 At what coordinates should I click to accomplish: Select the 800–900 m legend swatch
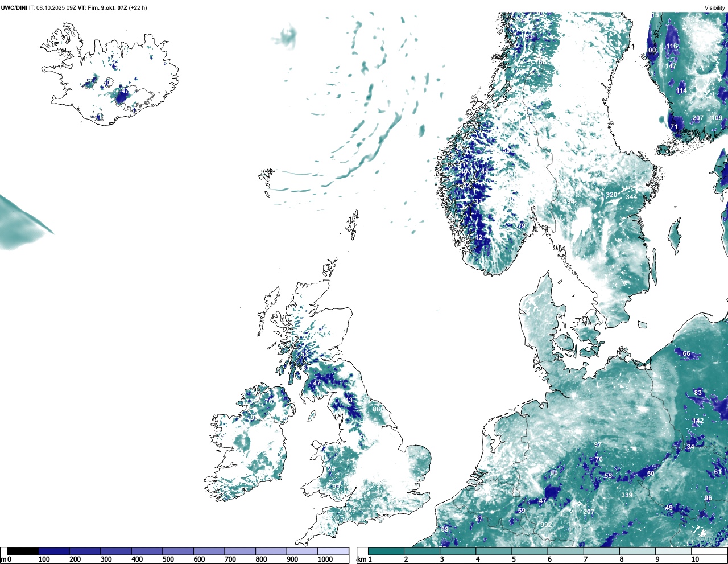(x=271, y=551)
